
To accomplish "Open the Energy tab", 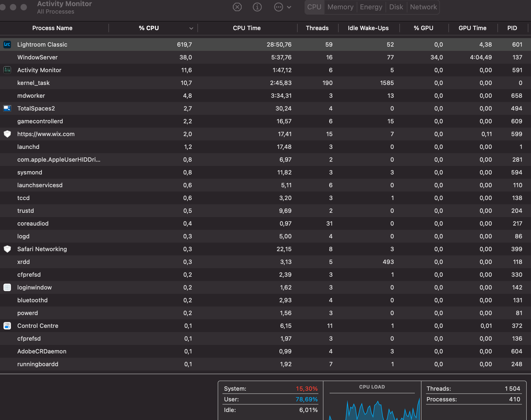I will (x=371, y=7).
